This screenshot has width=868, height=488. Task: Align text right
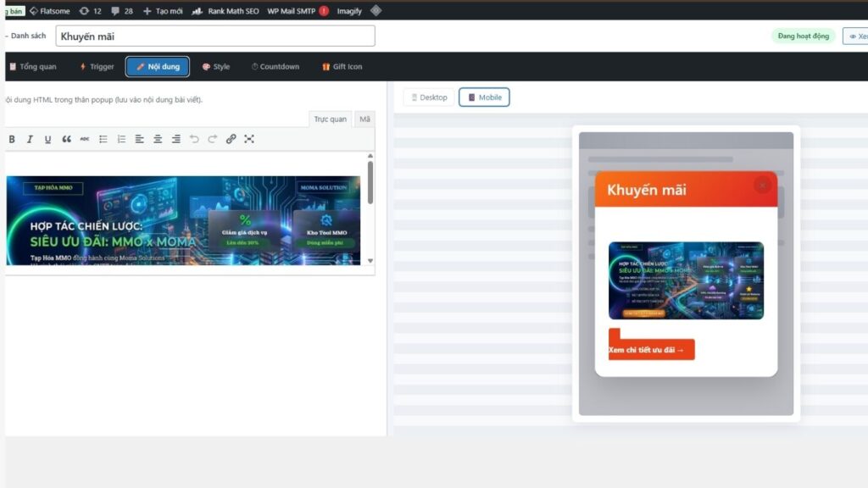[176, 139]
